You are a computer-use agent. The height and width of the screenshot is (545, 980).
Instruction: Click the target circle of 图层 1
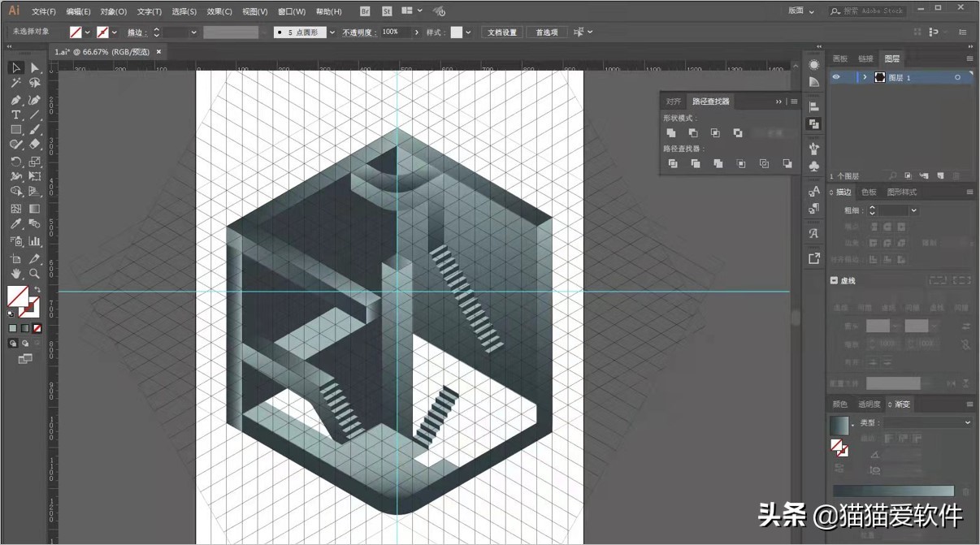957,77
